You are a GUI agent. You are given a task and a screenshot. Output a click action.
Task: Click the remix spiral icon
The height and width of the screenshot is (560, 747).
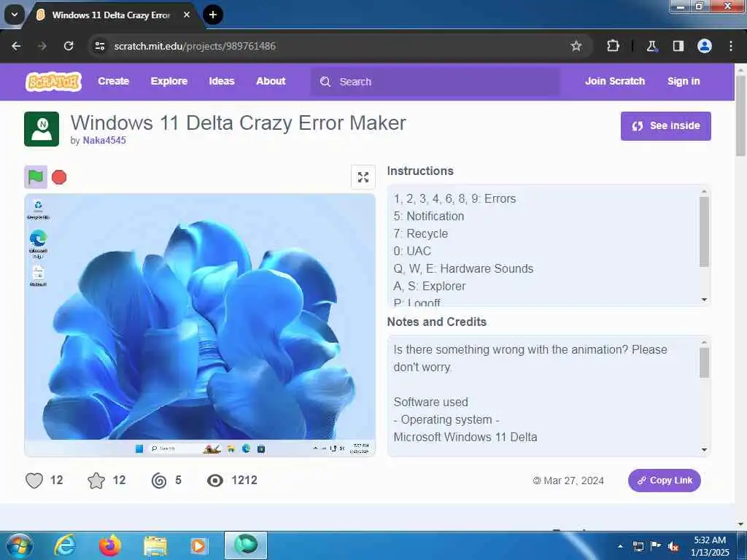click(x=158, y=480)
